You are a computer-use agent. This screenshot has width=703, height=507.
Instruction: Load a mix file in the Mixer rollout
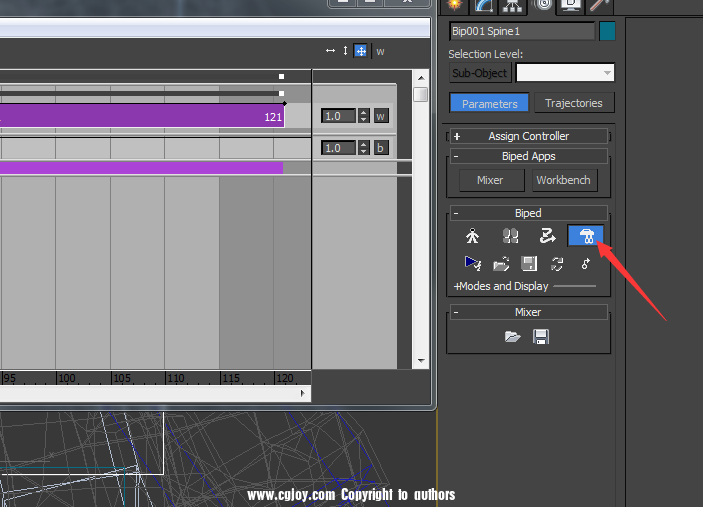(512, 336)
